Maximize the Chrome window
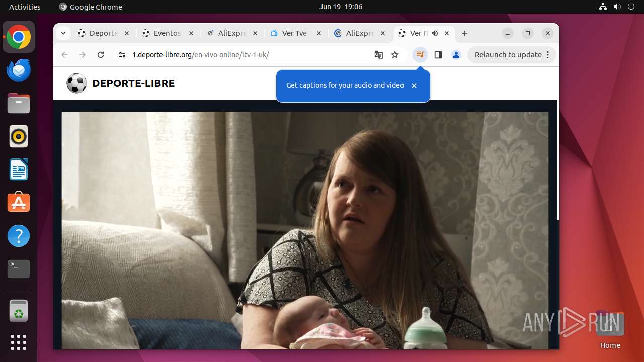This screenshot has width=644, height=362. (x=528, y=33)
